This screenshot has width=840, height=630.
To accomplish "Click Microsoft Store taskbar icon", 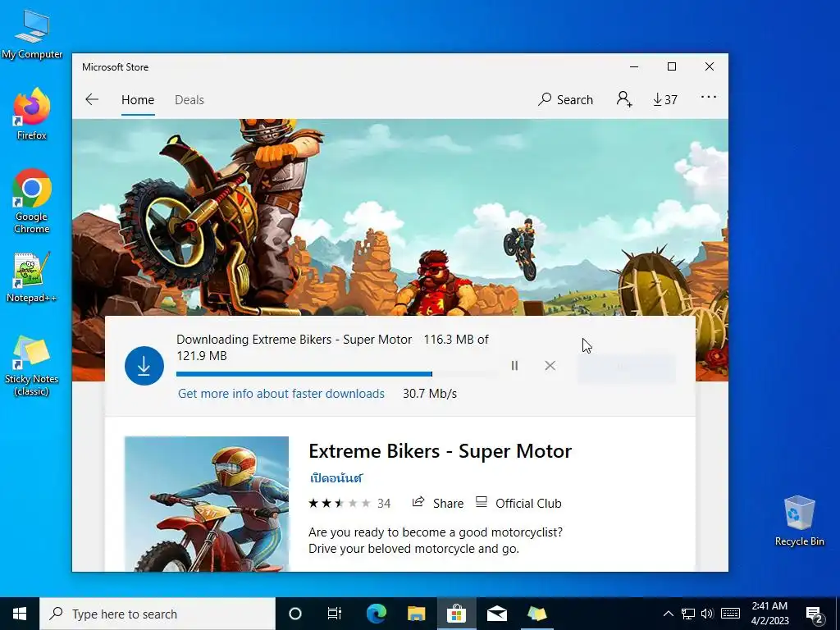I will point(456,614).
